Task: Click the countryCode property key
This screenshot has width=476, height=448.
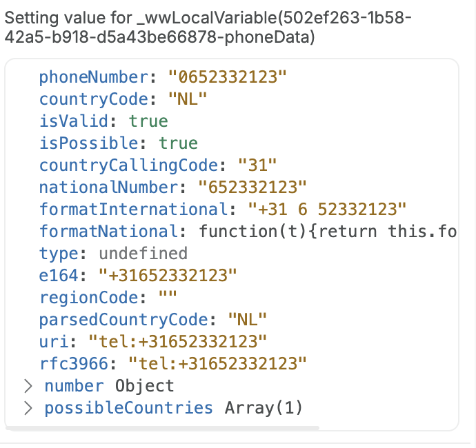Action: click(94, 99)
